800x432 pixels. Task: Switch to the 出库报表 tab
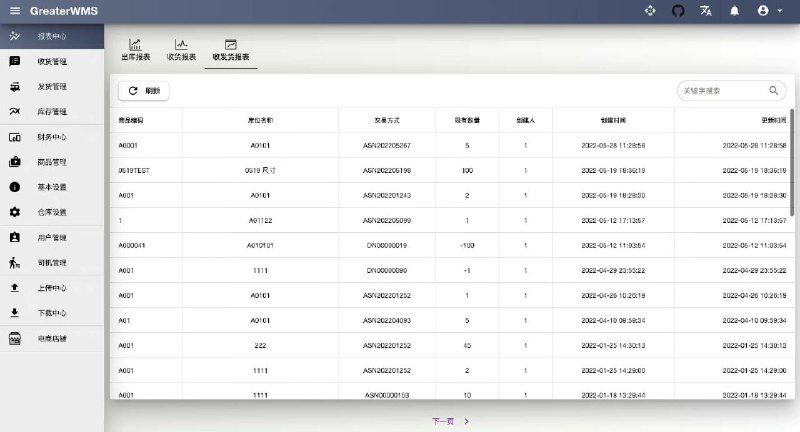click(x=135, y=51)
